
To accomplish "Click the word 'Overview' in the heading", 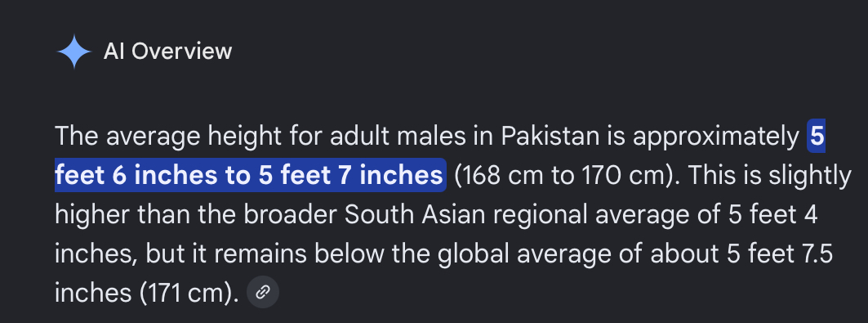I will (181, 52).
